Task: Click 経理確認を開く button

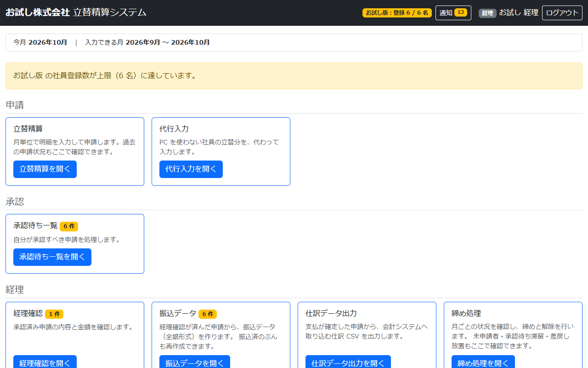Action: [45, 362]
